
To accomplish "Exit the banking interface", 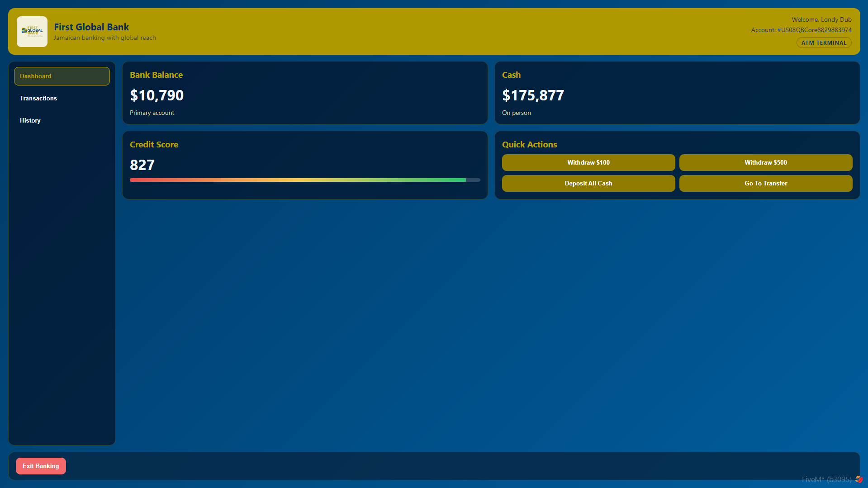I will click(41, 466).
